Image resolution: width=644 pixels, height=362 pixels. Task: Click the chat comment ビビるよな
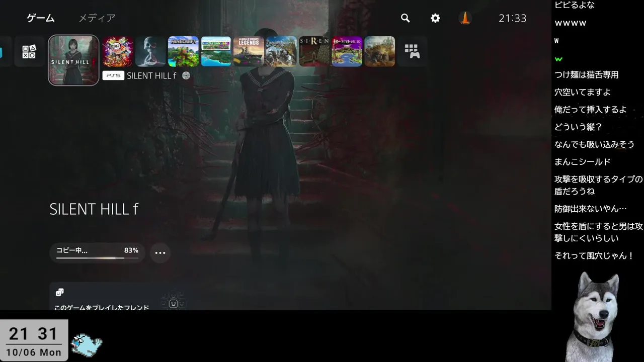pos(574,5)
